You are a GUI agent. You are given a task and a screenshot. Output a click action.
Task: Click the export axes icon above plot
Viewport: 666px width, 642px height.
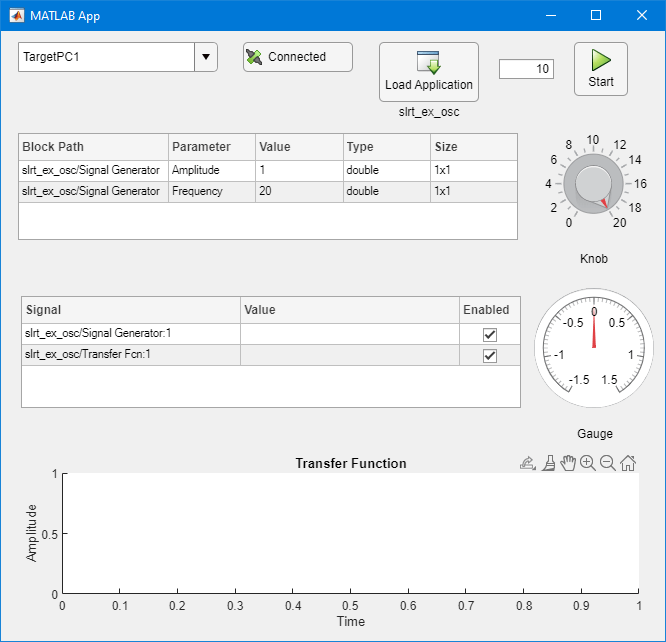(x=528, y=463)
